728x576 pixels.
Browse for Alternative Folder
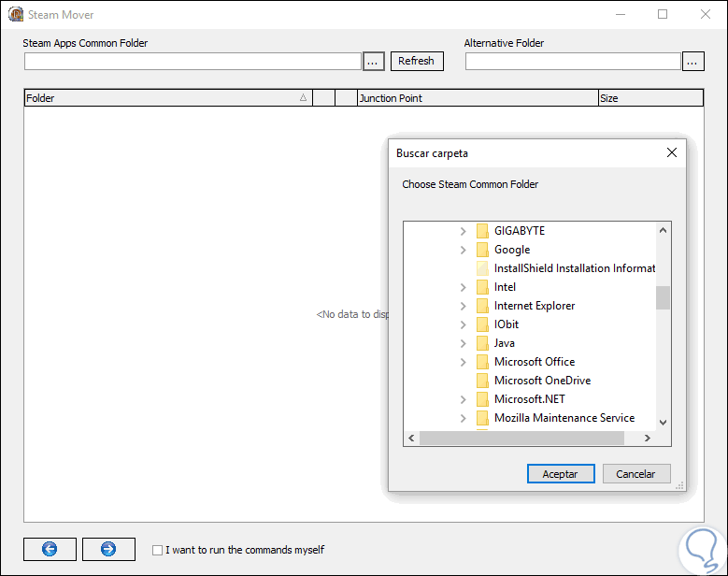692,62
